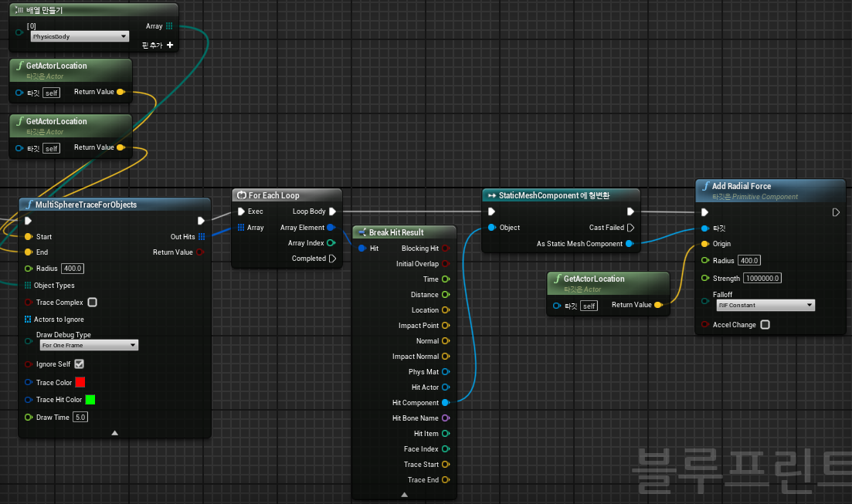
Task: Pick the green Trace Hit Color swatch
Action: click(x=90, y=400)
